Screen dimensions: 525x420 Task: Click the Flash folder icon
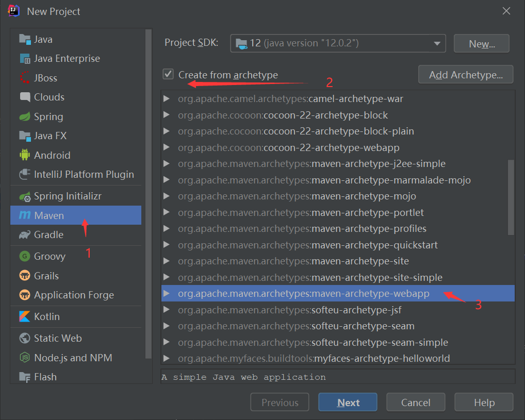point(25,377)
